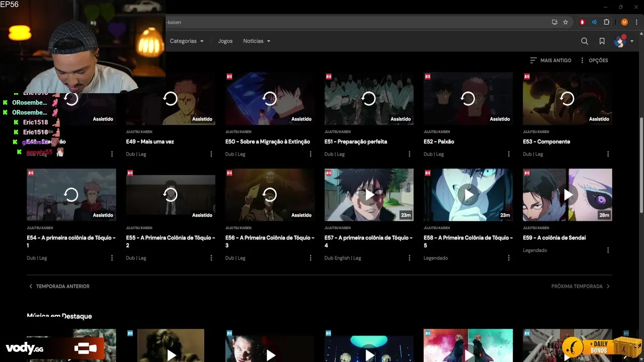Play episode E58 thumbnail
The width and height of the screenshot is (644, 362).
point(468,195)
